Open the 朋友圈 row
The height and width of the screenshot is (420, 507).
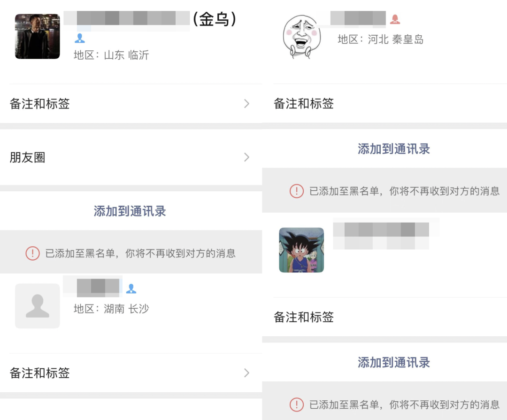pos(131,157)
